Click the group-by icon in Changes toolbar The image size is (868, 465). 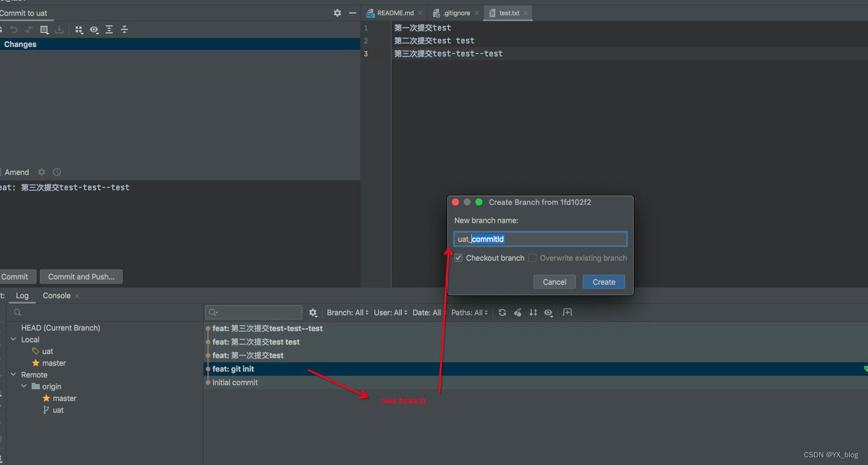[79, 29]
